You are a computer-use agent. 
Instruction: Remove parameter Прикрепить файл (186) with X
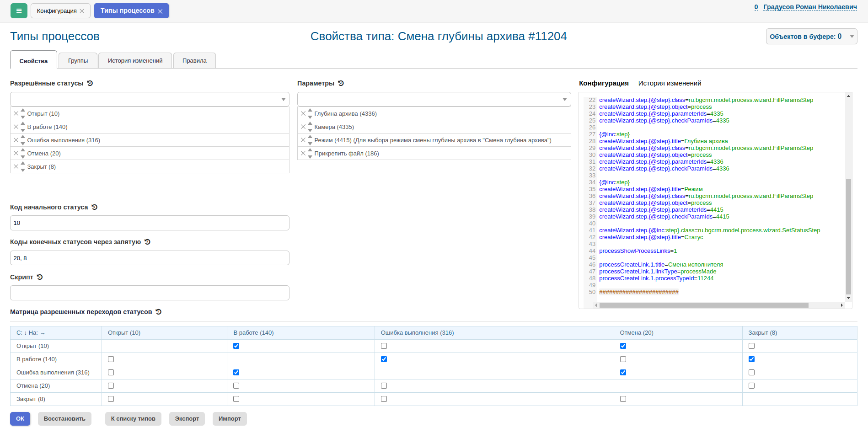[x=303, y=153]
